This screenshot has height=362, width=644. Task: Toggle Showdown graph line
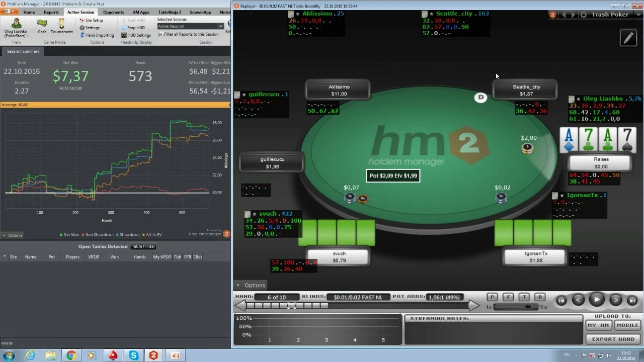point(128,235)
